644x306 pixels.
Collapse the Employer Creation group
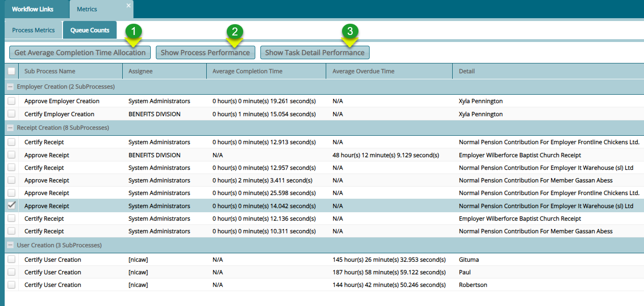pos(10,86)
